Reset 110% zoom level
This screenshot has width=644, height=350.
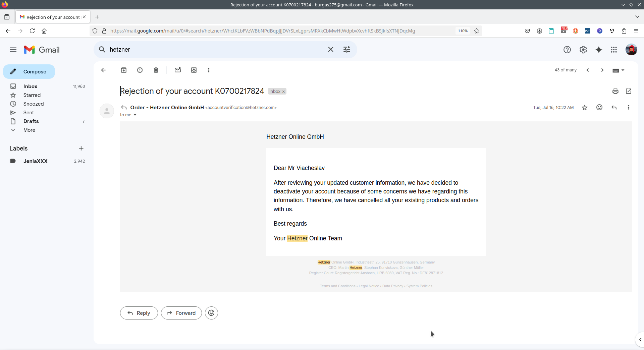click(463, 31)
